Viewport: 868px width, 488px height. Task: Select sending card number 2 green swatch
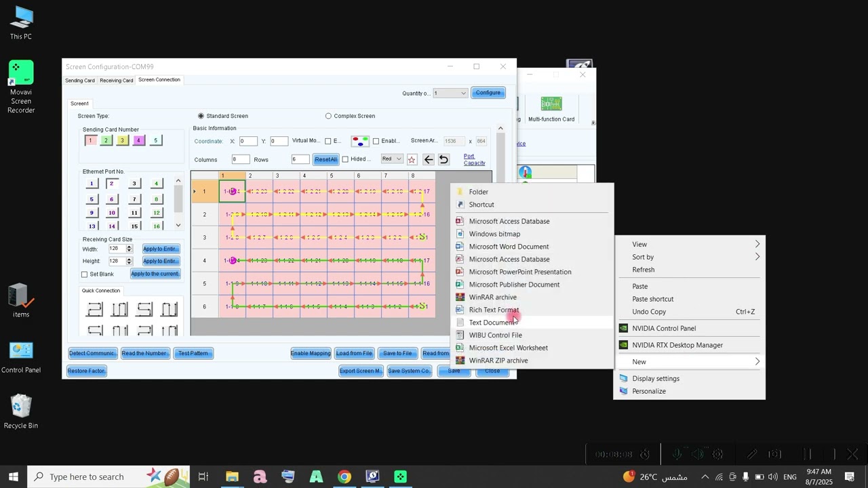point(106,140)
